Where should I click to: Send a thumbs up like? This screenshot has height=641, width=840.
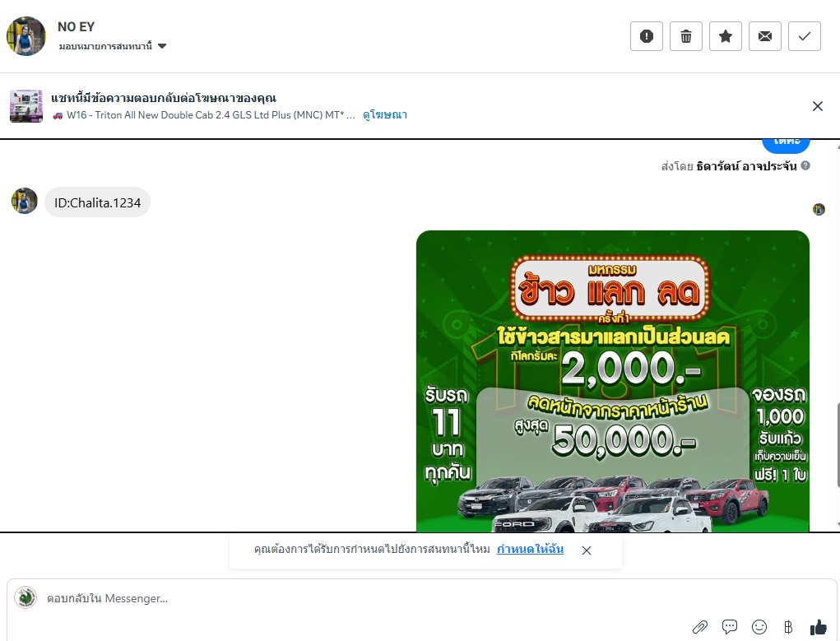(x=819, y=626)
